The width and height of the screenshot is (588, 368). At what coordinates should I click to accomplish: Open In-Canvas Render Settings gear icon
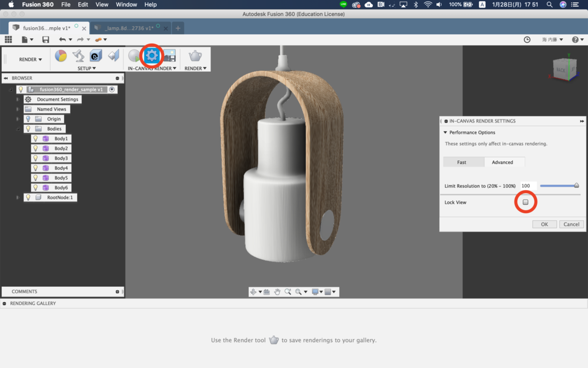(x=152, y=56)
